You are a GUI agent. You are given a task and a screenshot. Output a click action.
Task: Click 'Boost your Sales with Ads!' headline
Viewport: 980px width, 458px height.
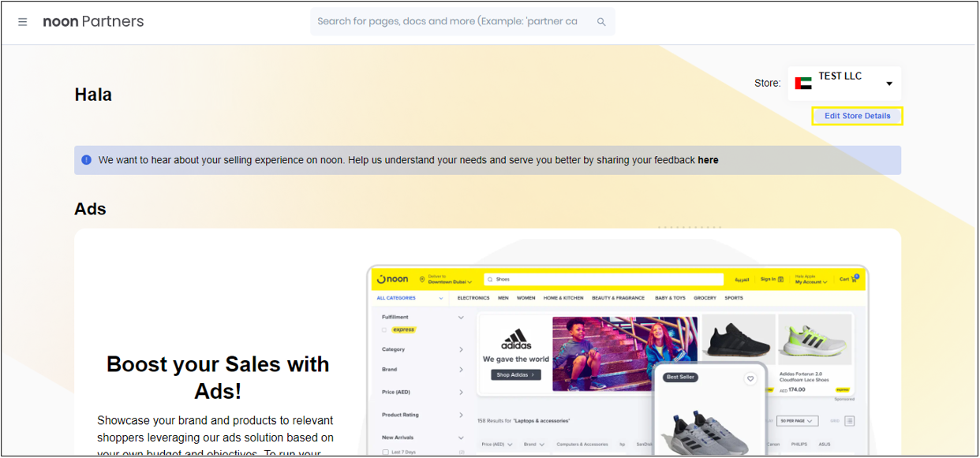tap(218, 377)
